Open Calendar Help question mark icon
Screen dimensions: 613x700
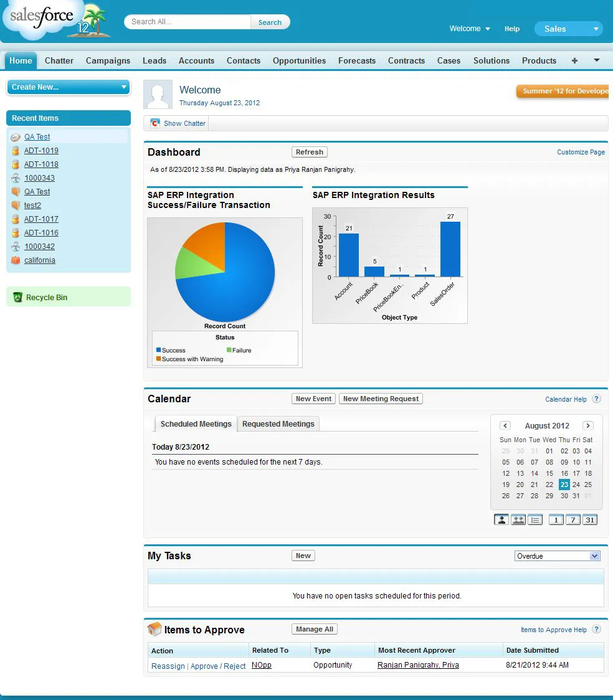pyautogui.click(x=596, y=399)
